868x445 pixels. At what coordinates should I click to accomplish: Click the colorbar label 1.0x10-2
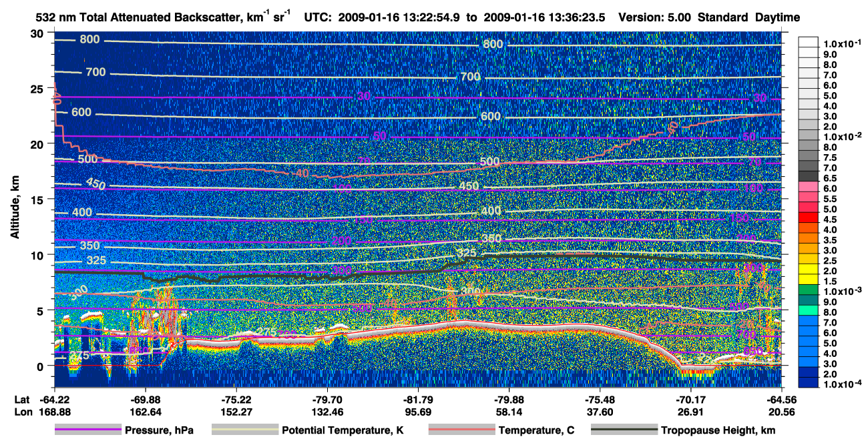click(841, 136)
